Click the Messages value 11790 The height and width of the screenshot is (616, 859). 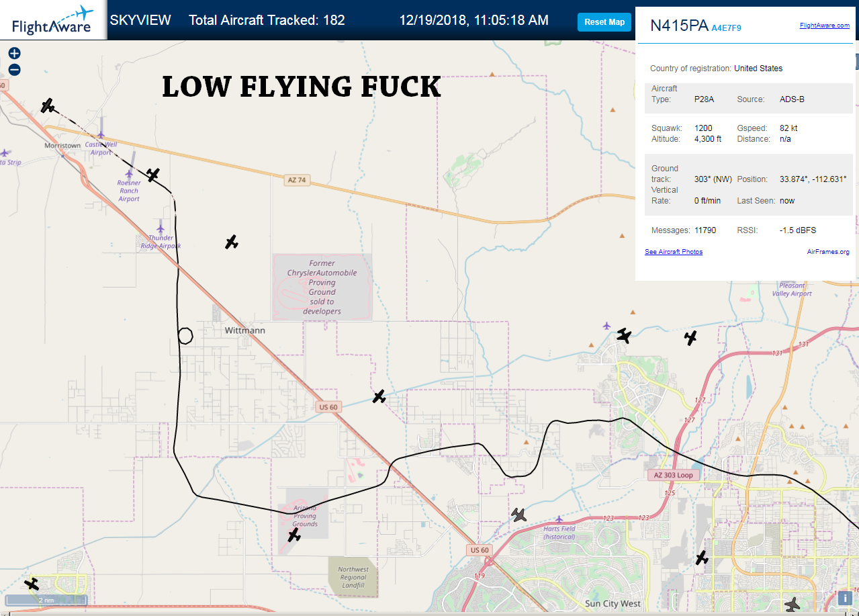pyautogui.click(x=705, y=230)
